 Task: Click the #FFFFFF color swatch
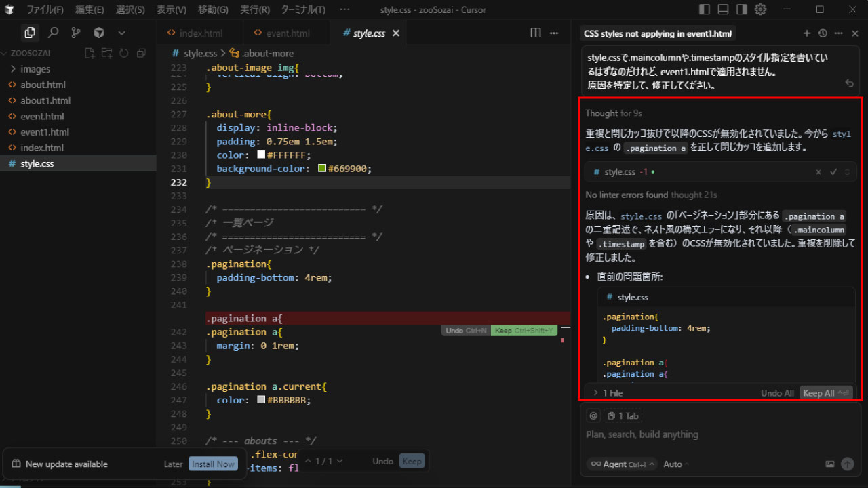click(261, 155)
